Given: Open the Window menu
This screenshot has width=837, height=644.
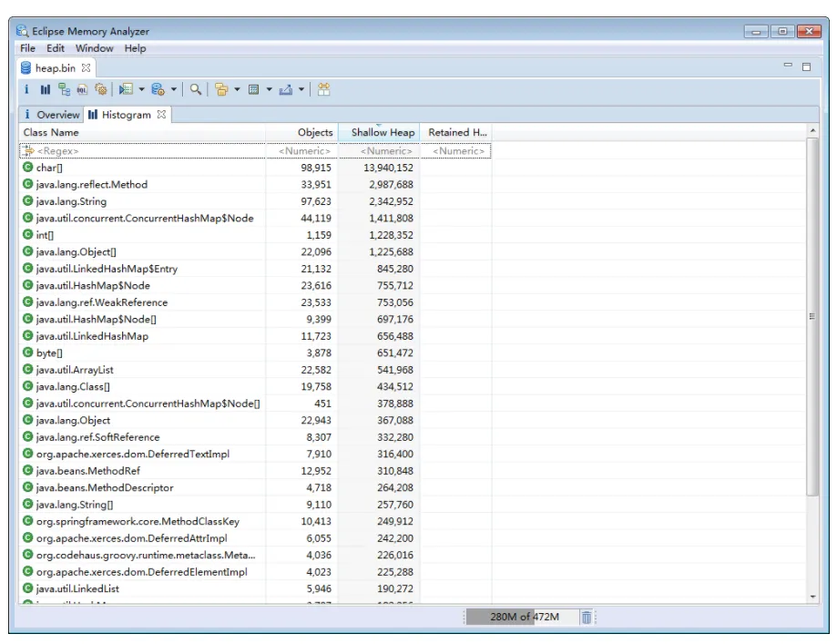Looking at the screenshot, I should click(x=94, y=48).
